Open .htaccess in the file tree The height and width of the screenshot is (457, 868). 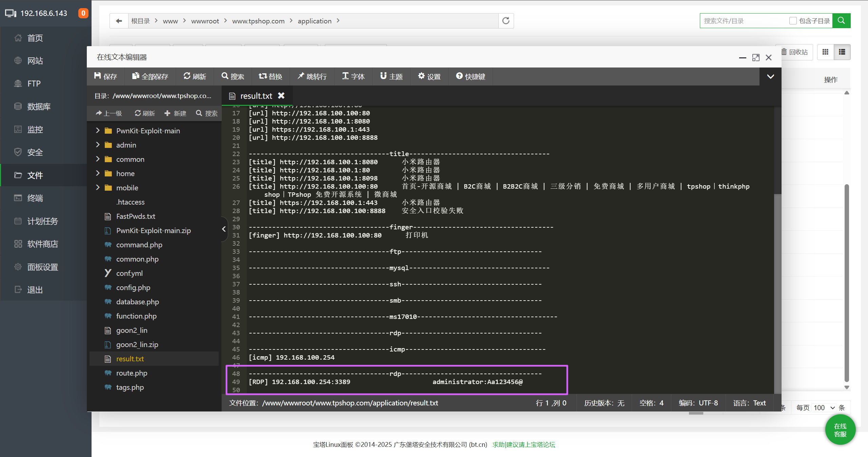pyautogui.click(x=130, y=202)
